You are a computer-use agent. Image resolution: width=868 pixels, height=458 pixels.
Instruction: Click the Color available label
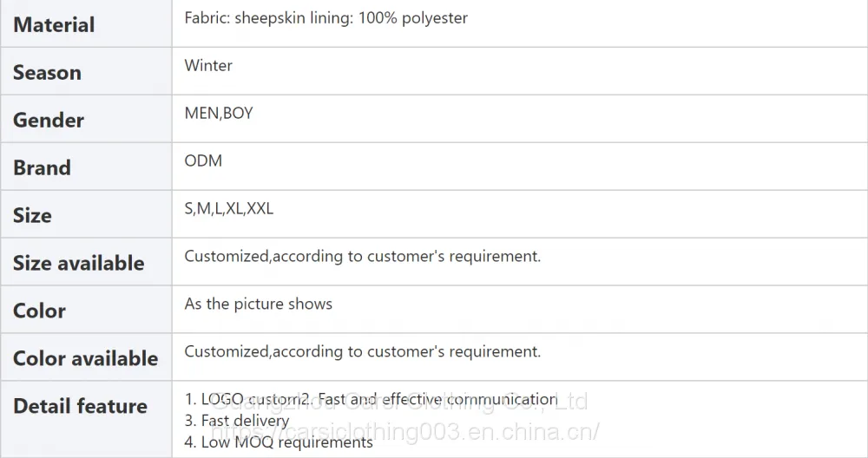point(86,358)
